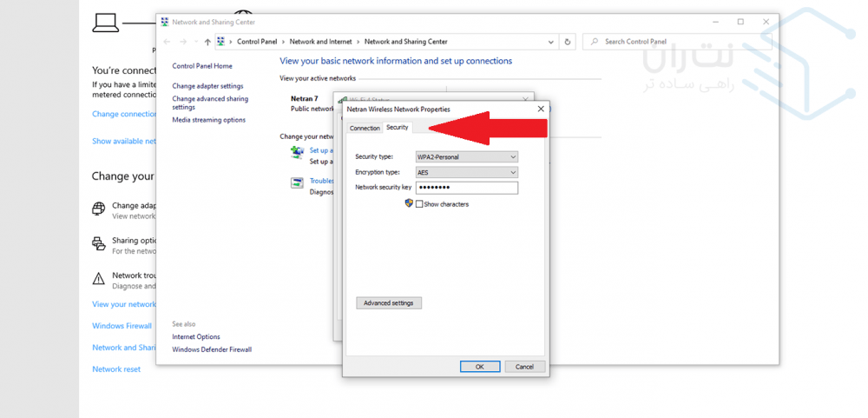Open the Security type dropdown
Image resolution: width=868 pixels, height=418 pixels.
pos(466,157)
